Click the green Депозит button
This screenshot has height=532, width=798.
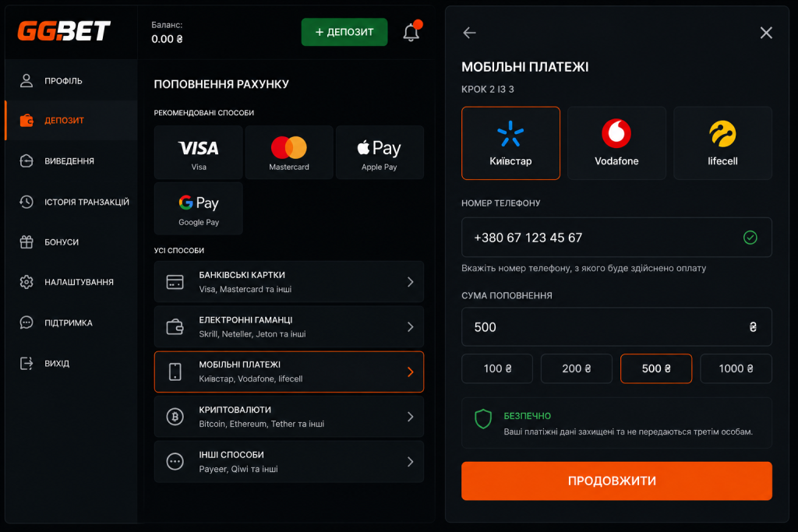(344, 32)
